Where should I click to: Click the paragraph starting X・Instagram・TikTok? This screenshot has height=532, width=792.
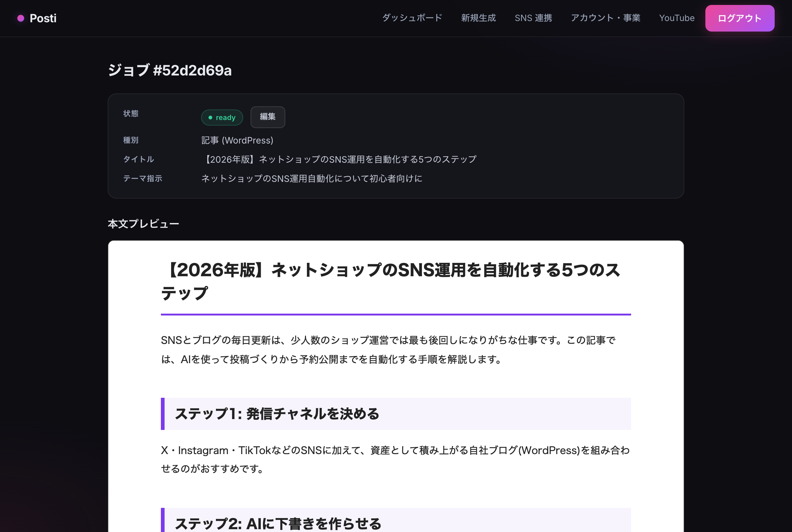pos(396,459)
